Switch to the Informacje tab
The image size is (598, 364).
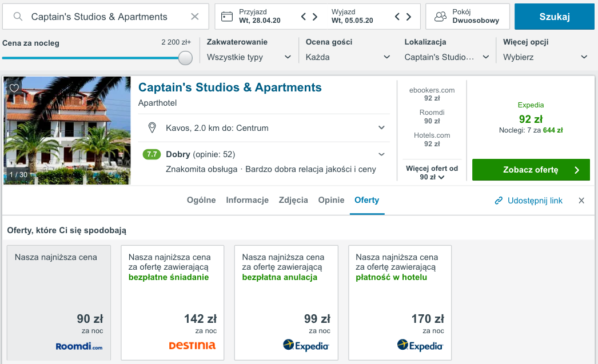pos(247,200)
